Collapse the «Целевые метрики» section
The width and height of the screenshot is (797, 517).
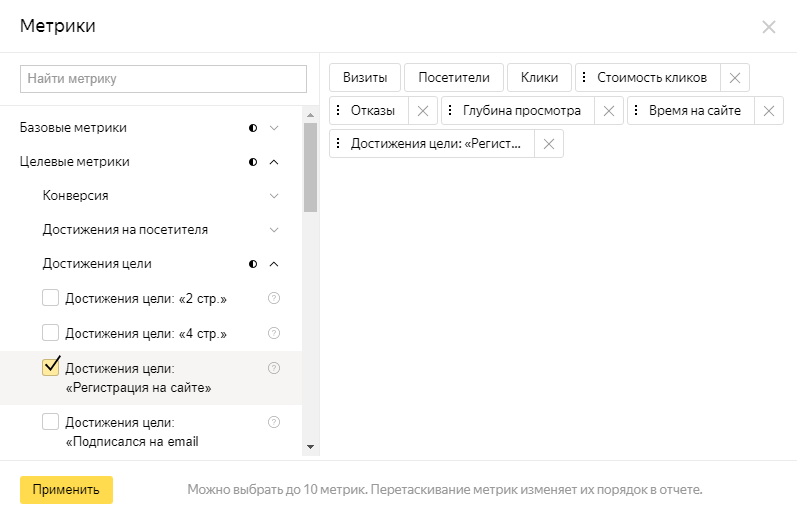coord(274,162)
